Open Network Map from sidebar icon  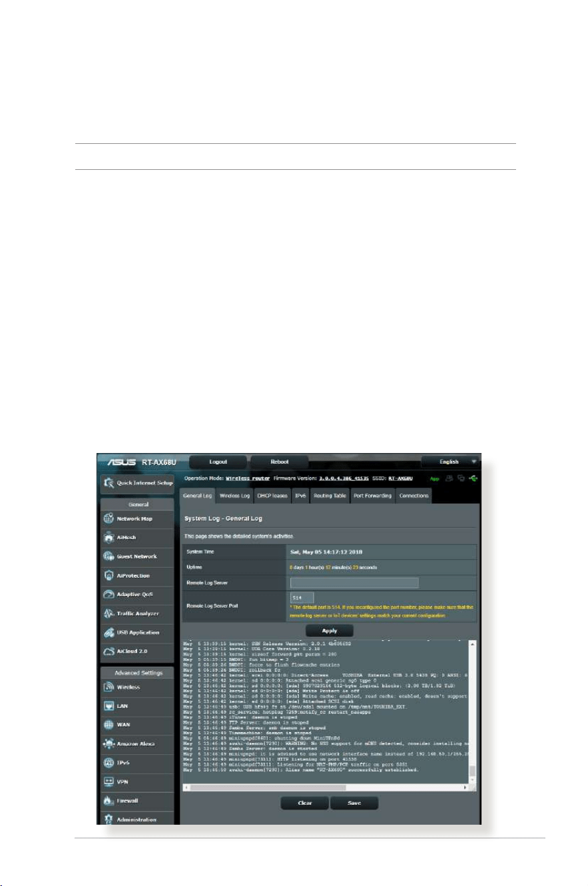pos(110,518)
